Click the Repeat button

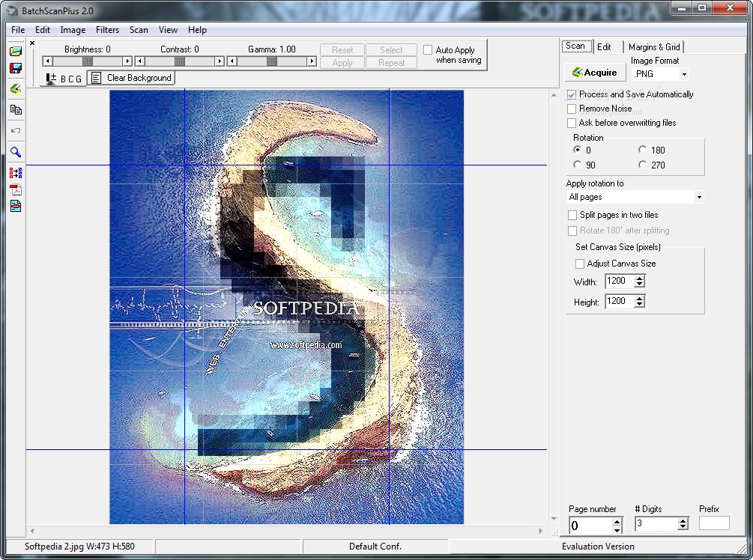[x=391, y=63]
